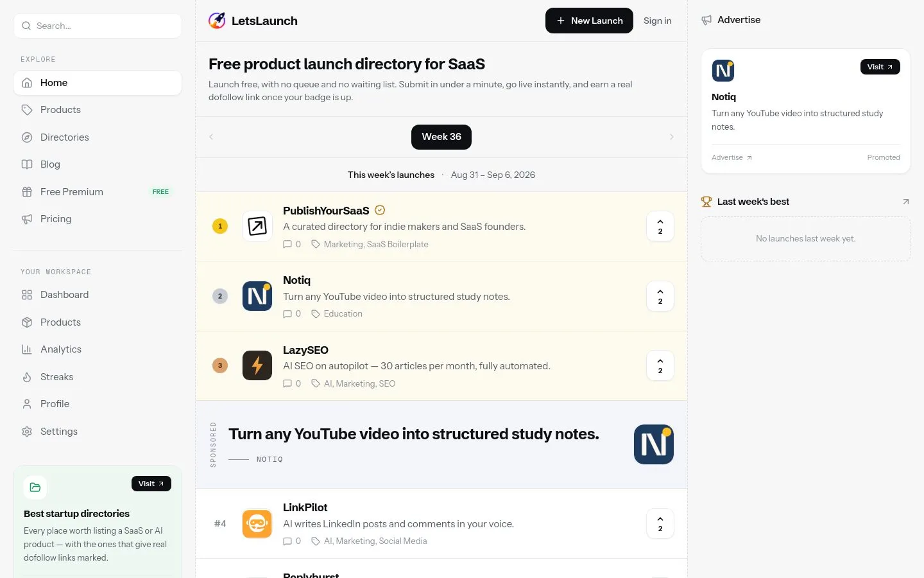The image size is (924, 578).
Task: Open Streaks in Your Workspace
Action: (x=98, y=377)
